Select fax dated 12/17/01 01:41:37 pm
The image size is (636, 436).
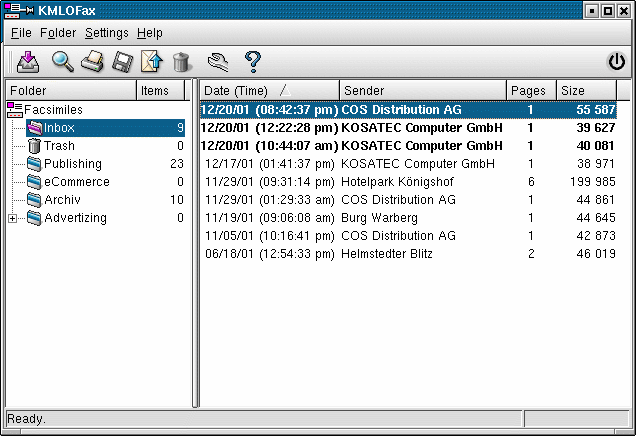pyautogui.click(x=408, y=164)
